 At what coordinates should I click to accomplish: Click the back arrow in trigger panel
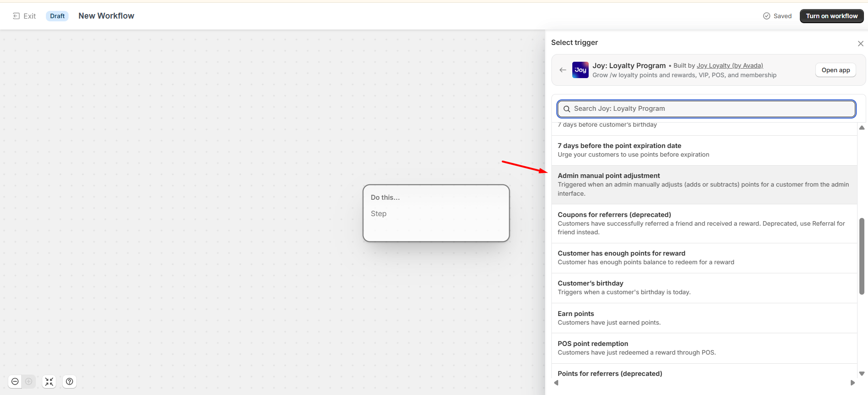pos(563,70)
